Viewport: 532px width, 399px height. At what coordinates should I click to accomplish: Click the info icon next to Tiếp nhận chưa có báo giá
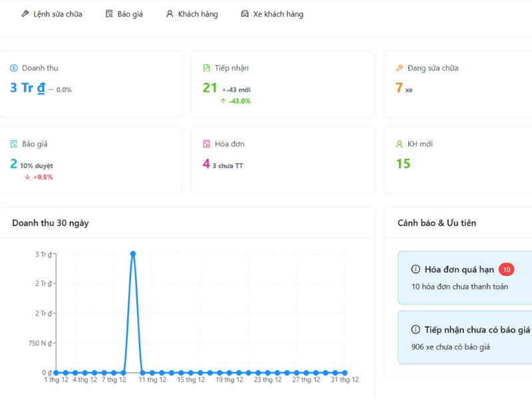coord(416,329)
